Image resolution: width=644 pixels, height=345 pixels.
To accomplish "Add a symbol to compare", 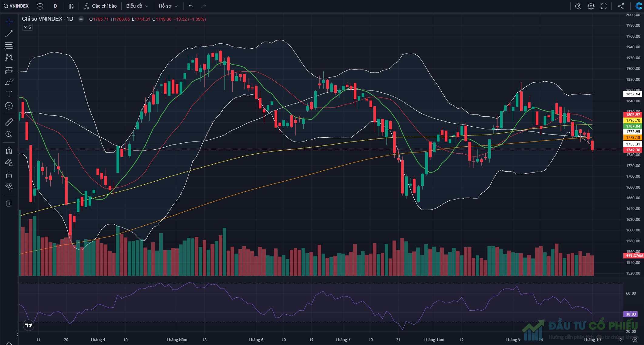I will click(40, 6).
